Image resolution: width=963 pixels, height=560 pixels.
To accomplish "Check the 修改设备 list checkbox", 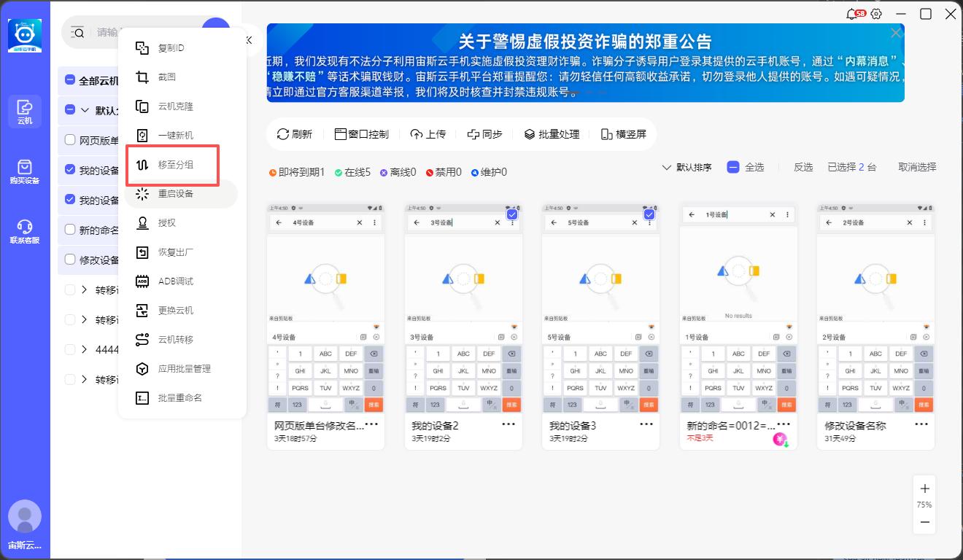I will pos(70,260).
